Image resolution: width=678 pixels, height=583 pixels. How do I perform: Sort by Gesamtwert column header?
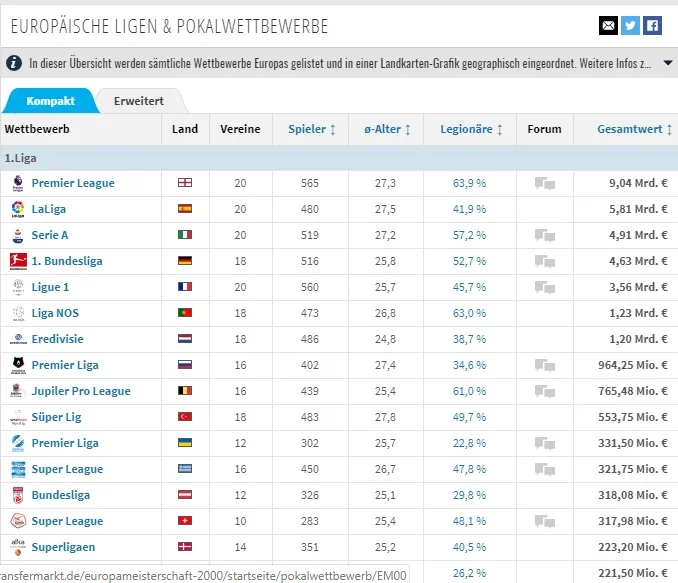[x=634, y=129]
